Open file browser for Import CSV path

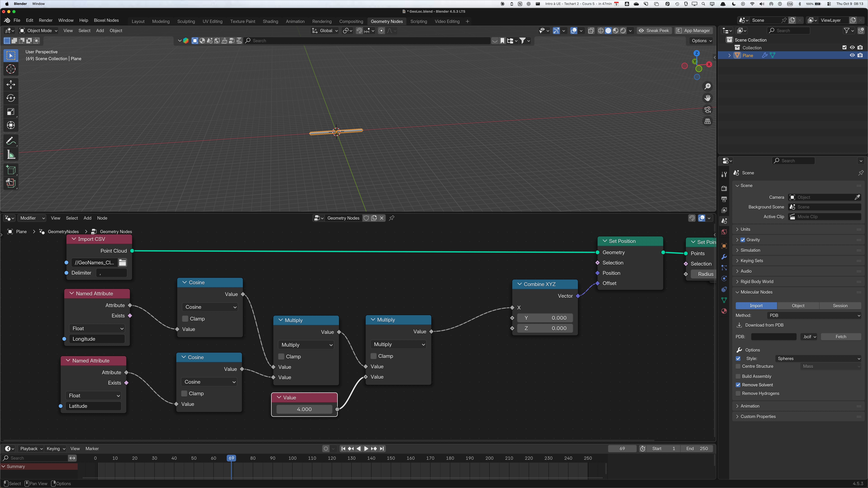pyautogui.click(x=122, y=263)
